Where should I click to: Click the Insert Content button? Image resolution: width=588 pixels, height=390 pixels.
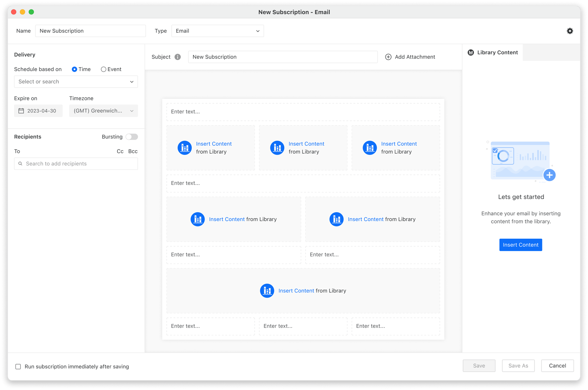(521, 245)
